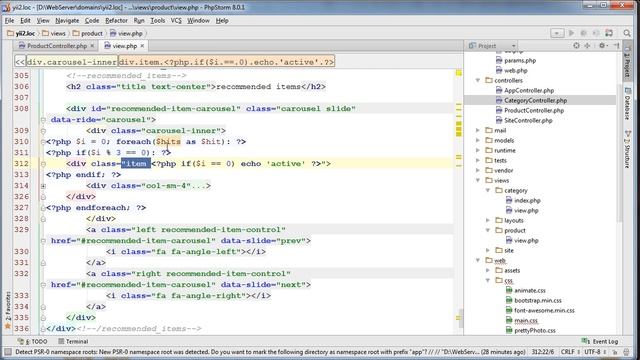
Task: Switch to the ProductController.php tab
Action: [x=56, y=46]
